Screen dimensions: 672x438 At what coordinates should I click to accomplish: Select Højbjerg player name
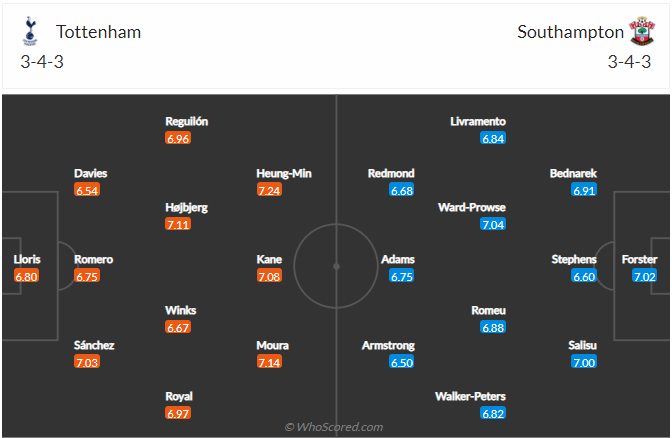(x=187, y=207)
